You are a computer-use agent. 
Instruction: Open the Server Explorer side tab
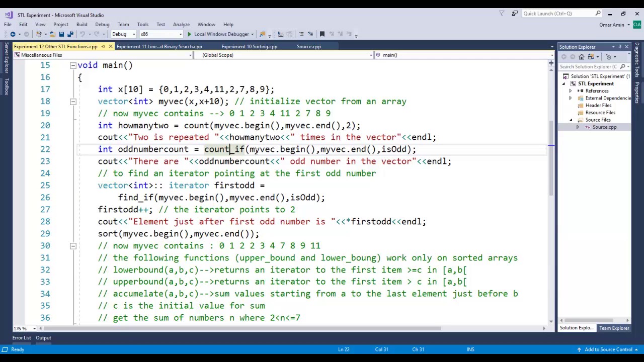pos(6,58)
